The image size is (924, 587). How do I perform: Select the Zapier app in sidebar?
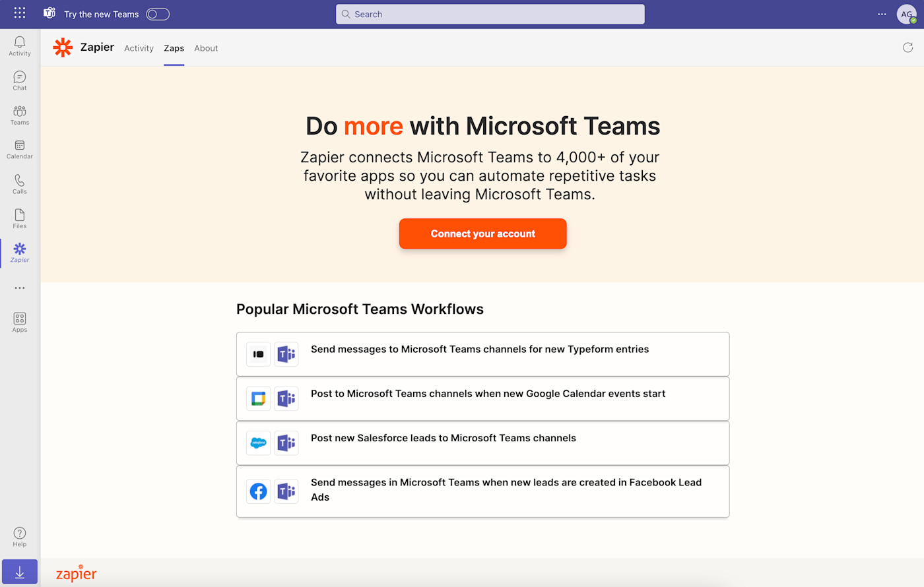[20, 253]
